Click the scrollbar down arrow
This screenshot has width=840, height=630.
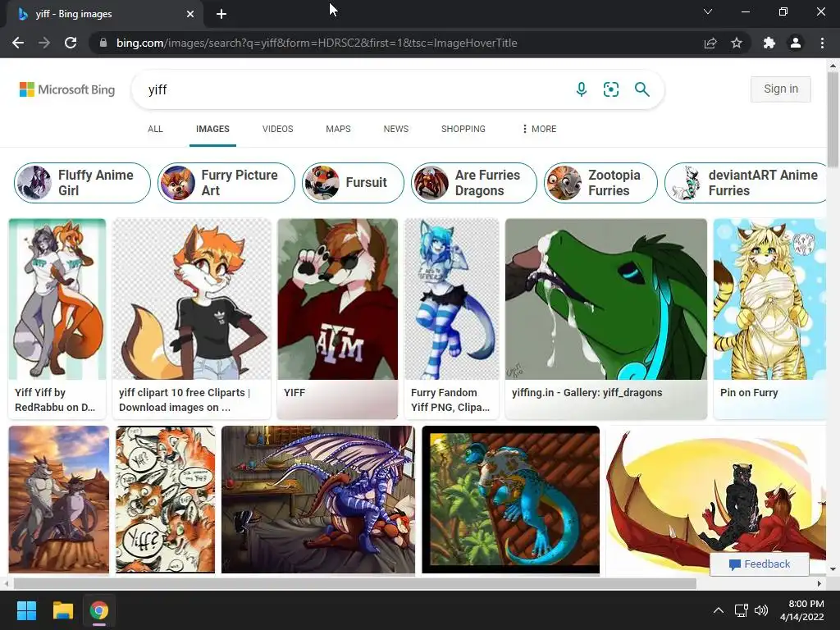click(x=833, y=569)
